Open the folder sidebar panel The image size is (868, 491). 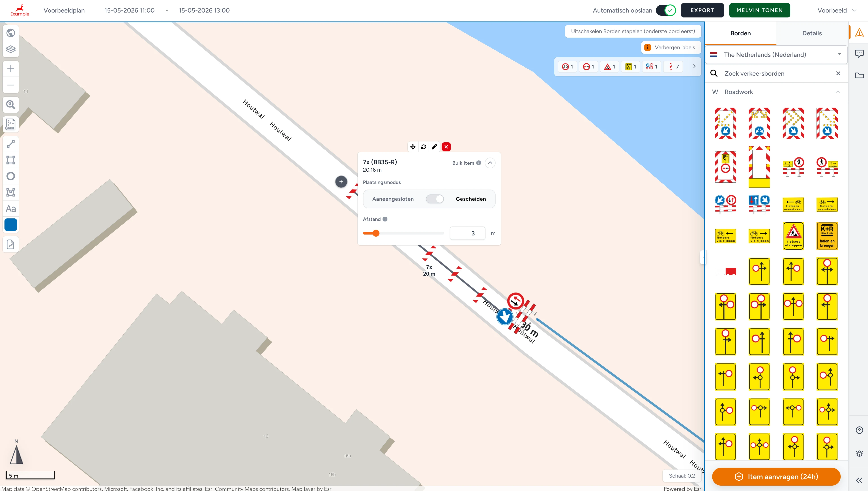pos(859,75)
